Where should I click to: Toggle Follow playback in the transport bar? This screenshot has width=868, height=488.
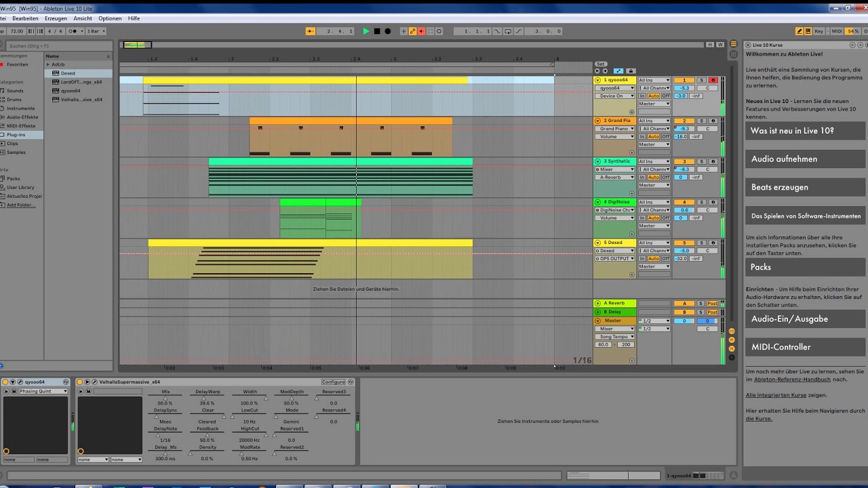(311, 31)
